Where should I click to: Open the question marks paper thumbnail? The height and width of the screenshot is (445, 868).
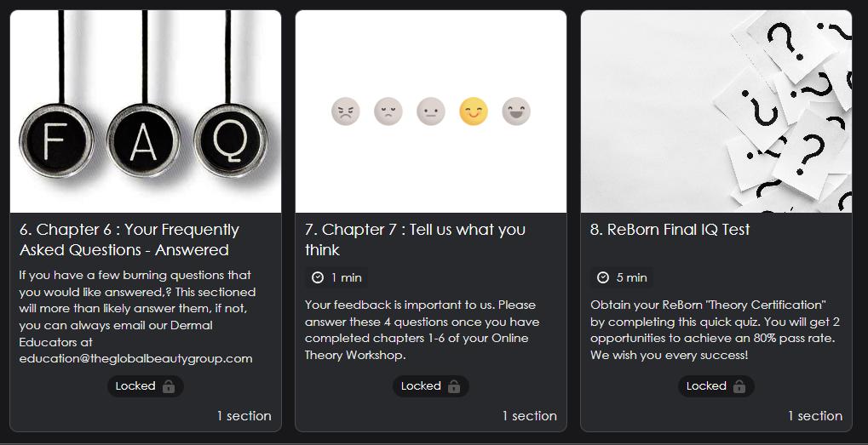tap(716, 111)
